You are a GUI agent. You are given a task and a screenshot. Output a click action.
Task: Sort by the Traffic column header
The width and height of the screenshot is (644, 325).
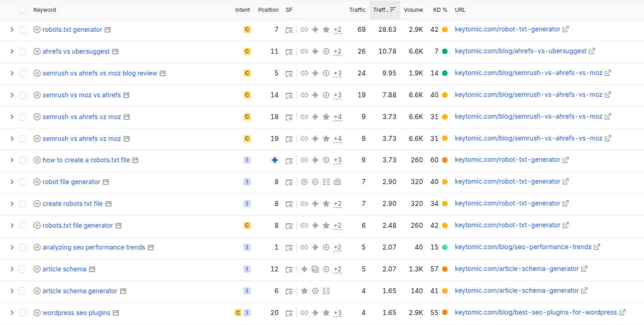click(357, 10)
